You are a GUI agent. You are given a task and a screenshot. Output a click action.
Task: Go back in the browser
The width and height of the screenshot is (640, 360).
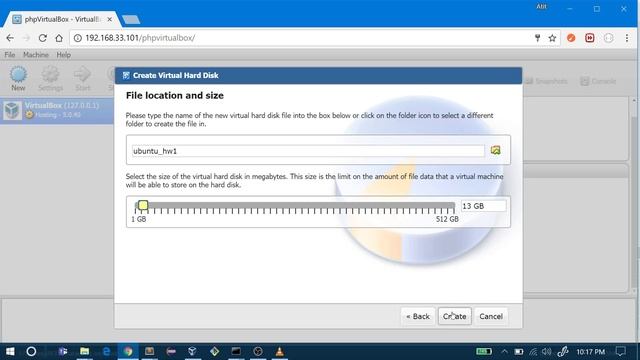click(10, 38)
